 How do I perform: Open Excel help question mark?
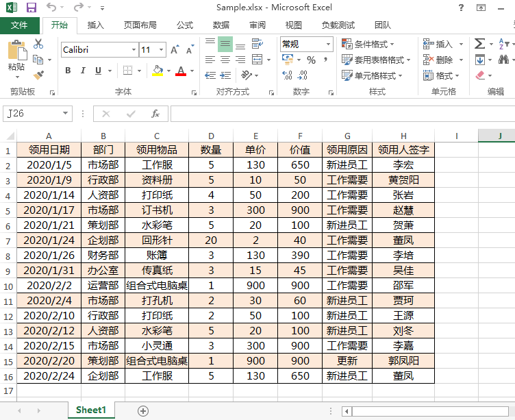point(461,8)
